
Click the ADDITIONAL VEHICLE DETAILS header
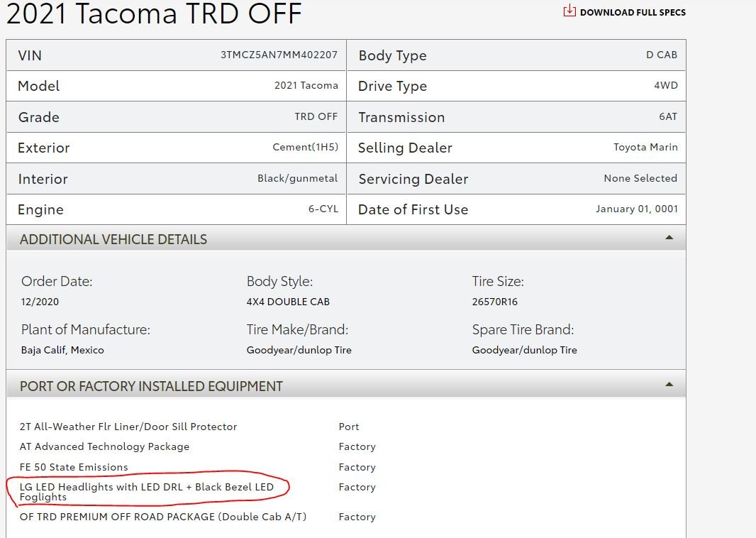[x=113, y=239]
